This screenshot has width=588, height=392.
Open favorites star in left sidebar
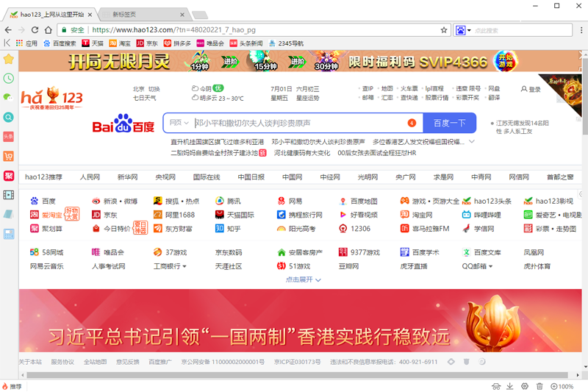click(9, 59)
